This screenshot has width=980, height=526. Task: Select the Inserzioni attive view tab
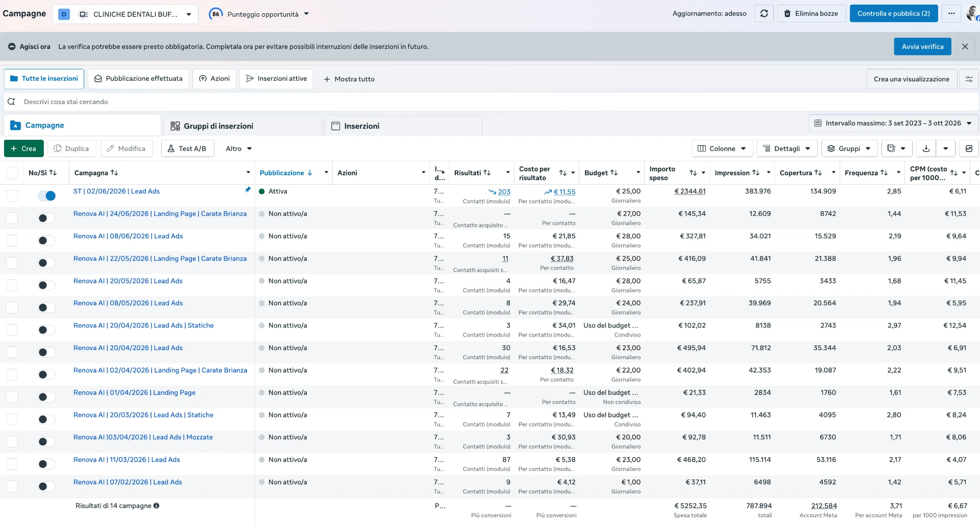click(x=276, y=79)
